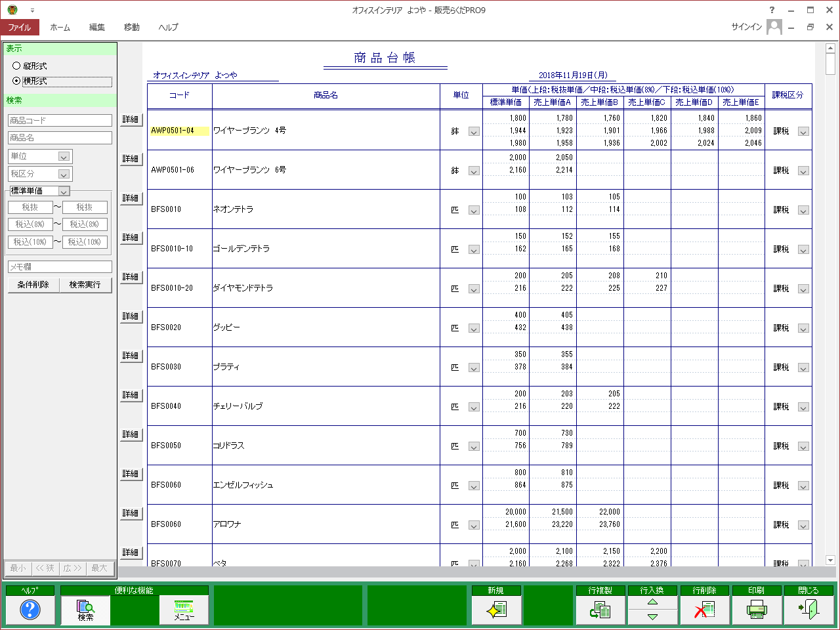Viewport: 840px width, 630px height.
Task: Open 単位 dropdown in search panel
Action: 64,156
